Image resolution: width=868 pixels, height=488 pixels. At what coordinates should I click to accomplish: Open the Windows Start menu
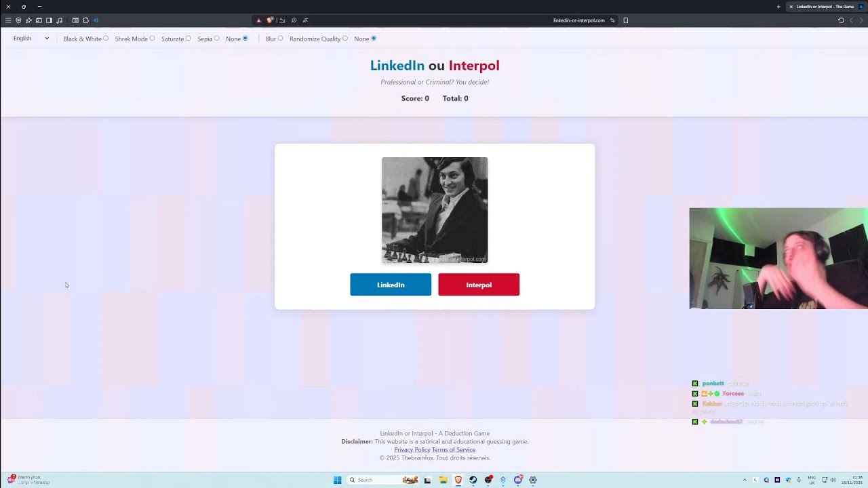[337, 480]
